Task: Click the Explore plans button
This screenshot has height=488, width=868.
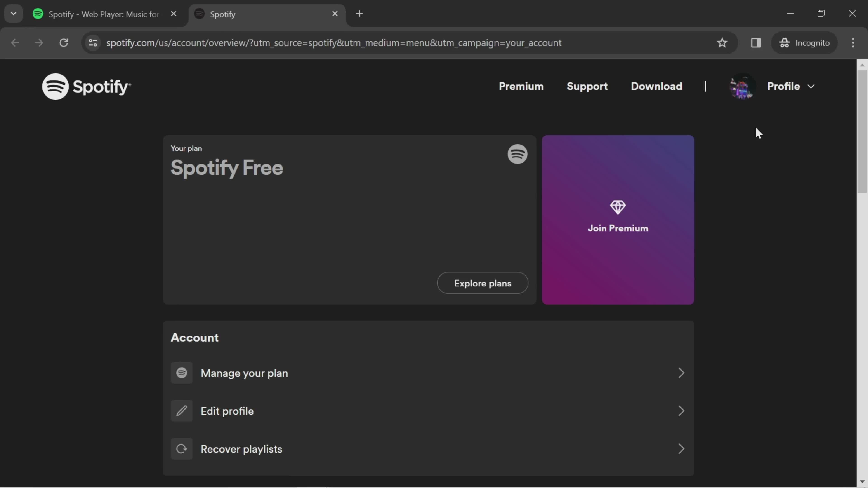Action: click(483, 283)
